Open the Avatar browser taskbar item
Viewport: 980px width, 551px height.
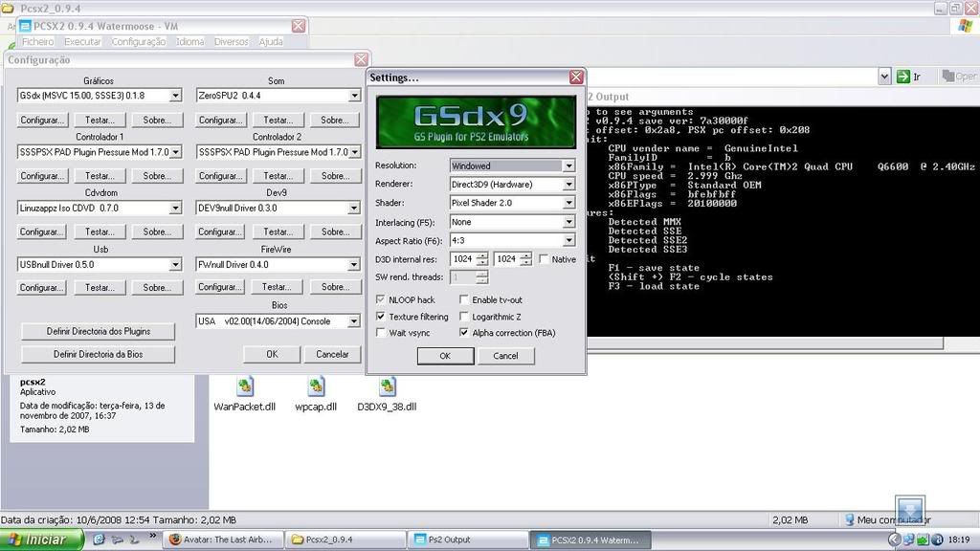(x=223, y=540)
